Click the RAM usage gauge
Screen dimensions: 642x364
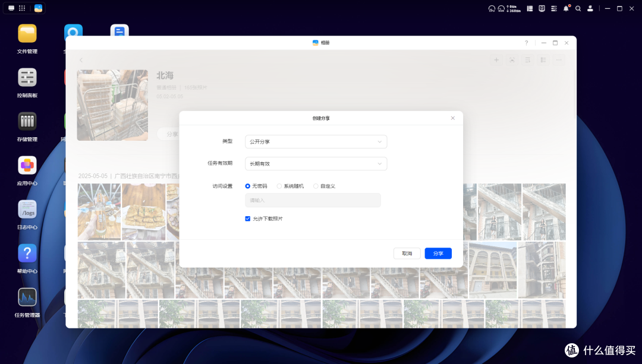(501, 8)
